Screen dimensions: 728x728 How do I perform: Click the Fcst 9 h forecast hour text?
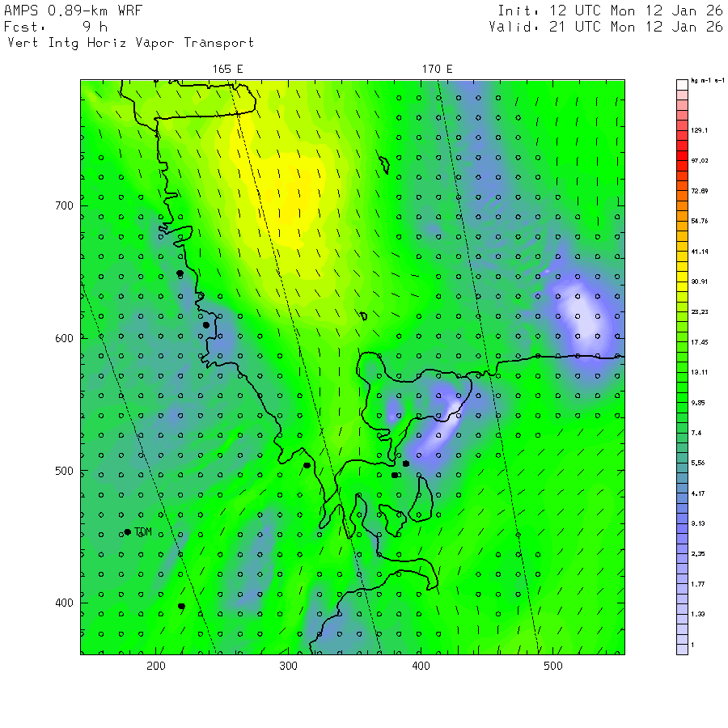coord(57,27)
